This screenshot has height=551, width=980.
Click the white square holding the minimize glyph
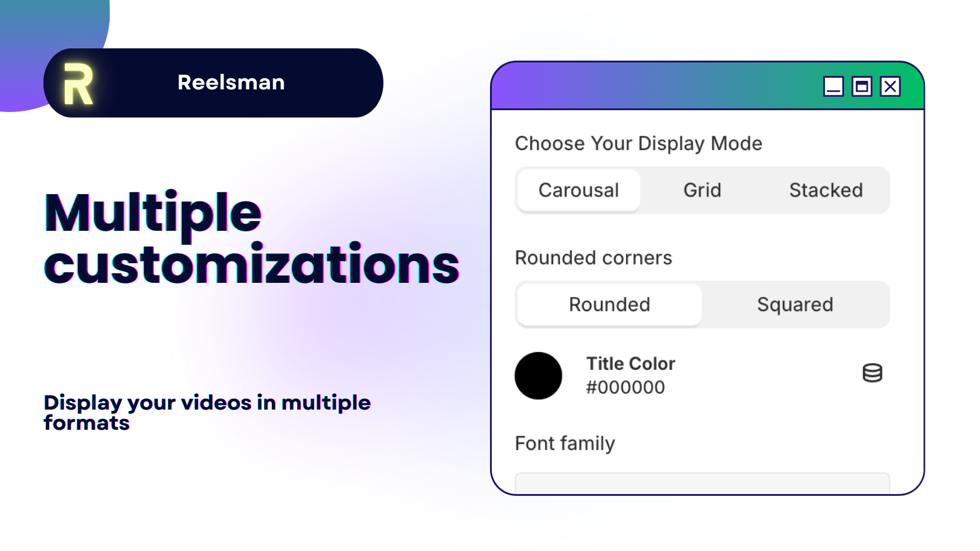click(x=833, y=87)
